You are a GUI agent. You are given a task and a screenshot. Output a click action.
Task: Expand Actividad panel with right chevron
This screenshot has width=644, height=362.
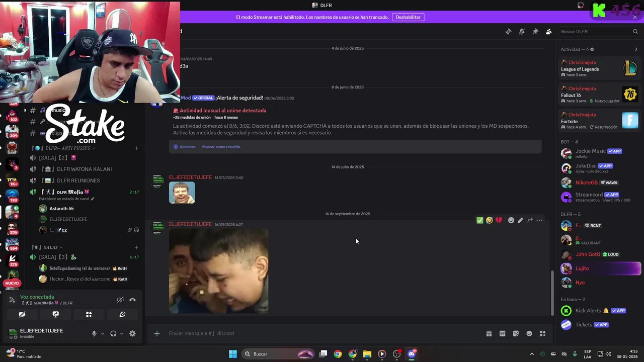pyautogui.click(x=636, y=49)
